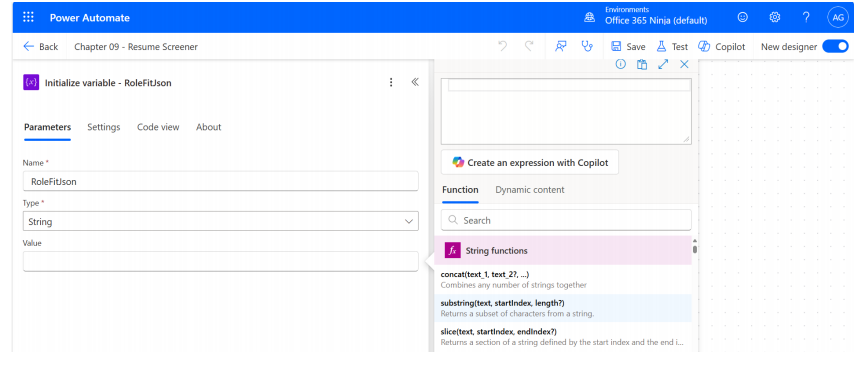Click the Initialize variable purple action icon

[31, 83]
